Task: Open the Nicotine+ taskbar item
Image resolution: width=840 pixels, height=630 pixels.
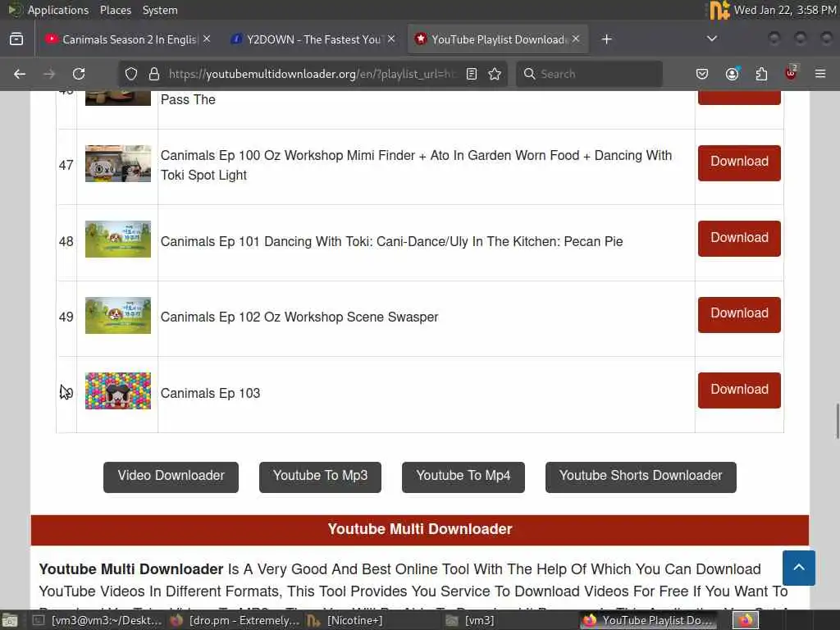Action: pyautogui.click(x=345, y=620)
